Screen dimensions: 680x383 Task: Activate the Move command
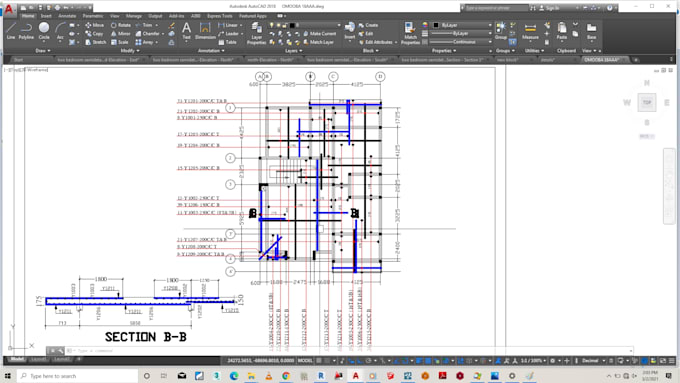(95, 25)
